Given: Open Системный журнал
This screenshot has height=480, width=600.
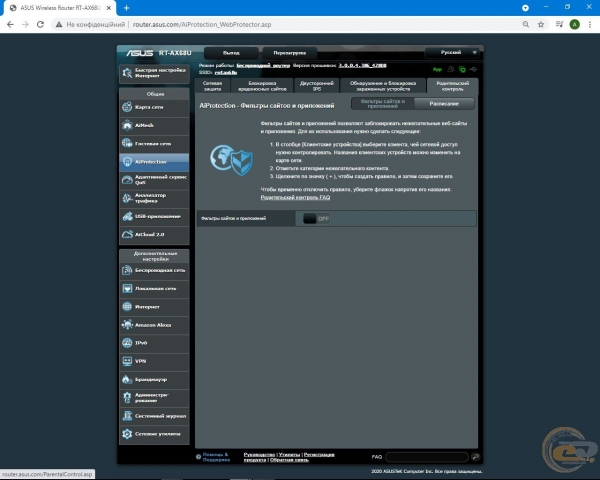Looking at the screenshot, I should pos(154,416).
